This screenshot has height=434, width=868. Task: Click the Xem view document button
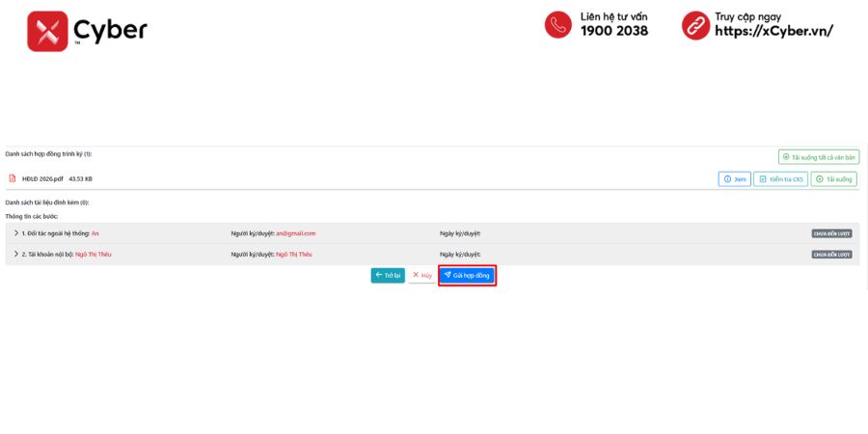point(735,179)
